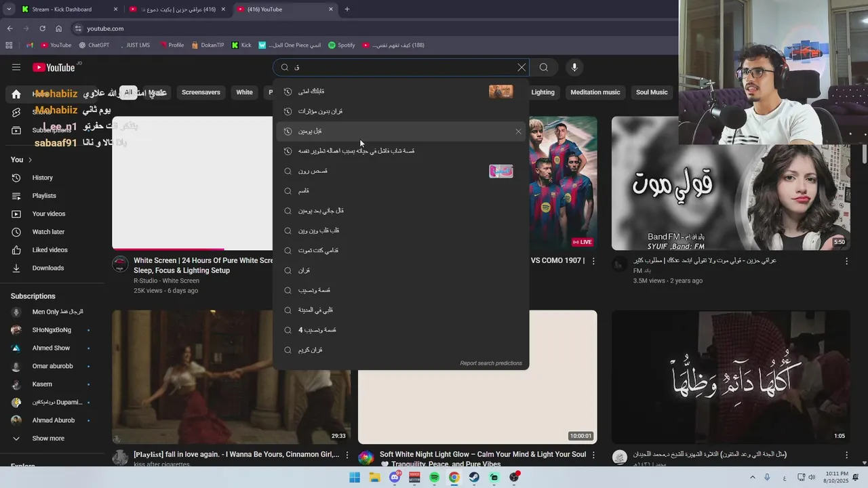Reload the YouTube page
Screen dimensions: 868x488
pos(42,28)
